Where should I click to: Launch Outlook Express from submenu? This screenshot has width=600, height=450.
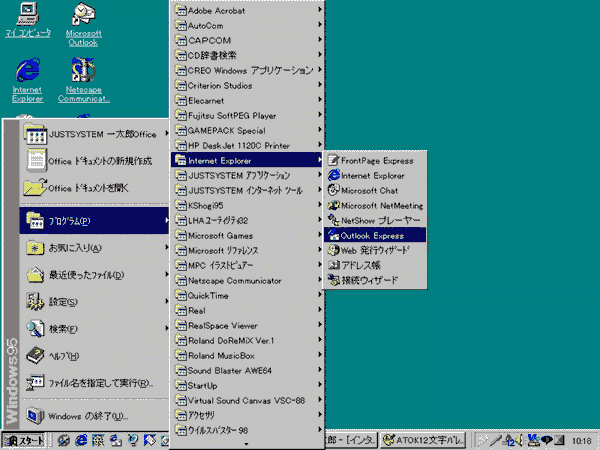pos(375,235)
